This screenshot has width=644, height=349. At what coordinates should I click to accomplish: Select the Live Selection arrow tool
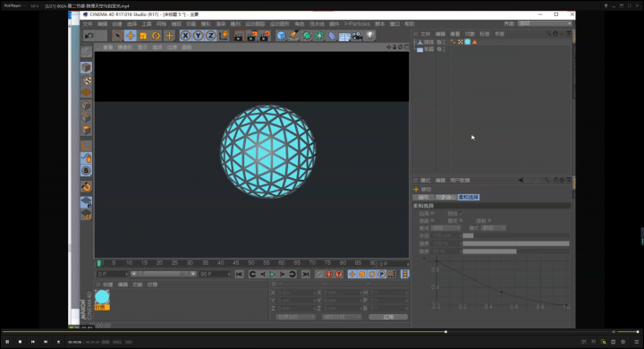[117, 36]
